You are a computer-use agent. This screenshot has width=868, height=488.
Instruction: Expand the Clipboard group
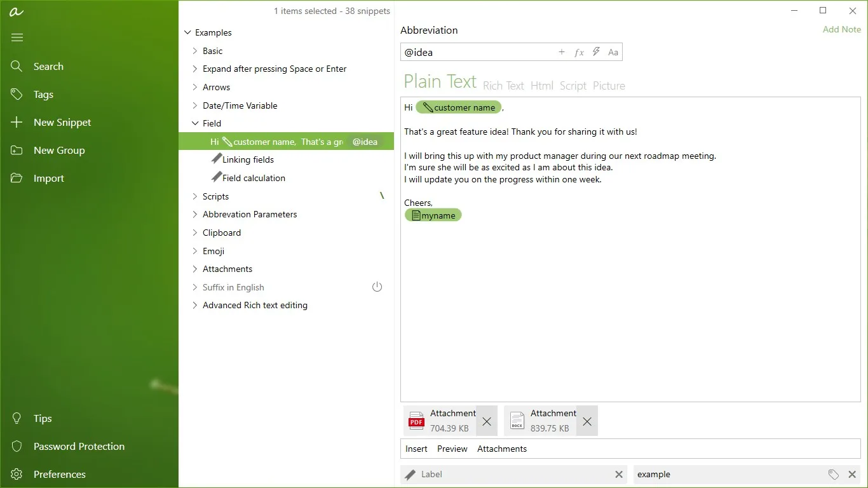pyautogui.click(x=195, y=233)
